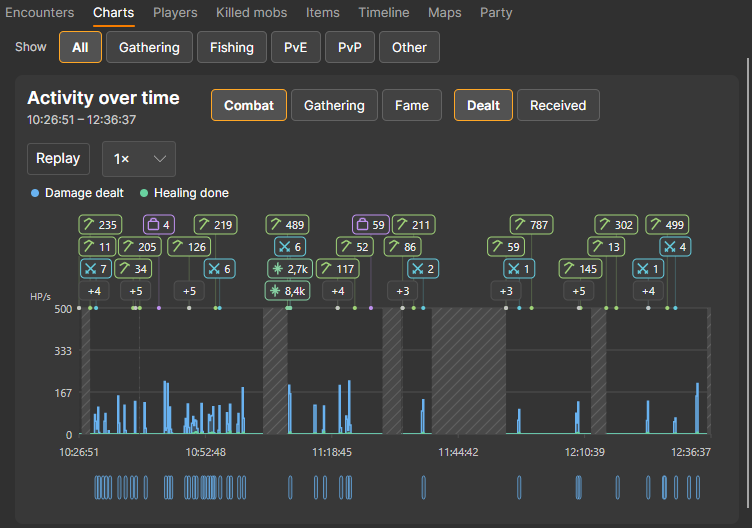Screen dimensions: 752x528
Task: Toggle Healing done legend series
Action: (184, 193)
